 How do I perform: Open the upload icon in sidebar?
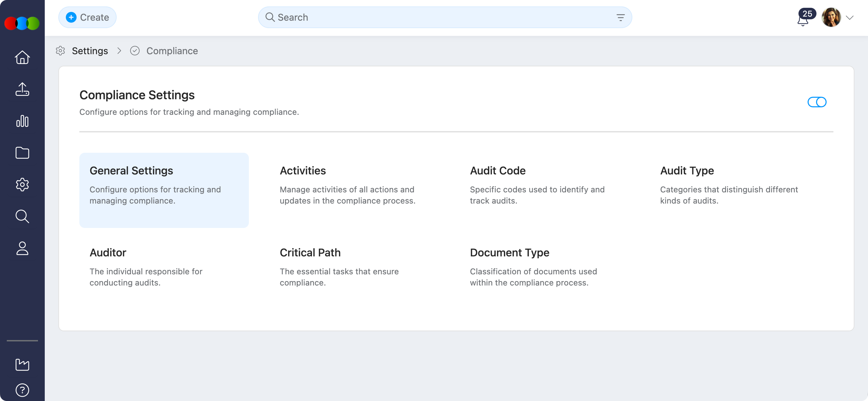(x=22, y=89)
